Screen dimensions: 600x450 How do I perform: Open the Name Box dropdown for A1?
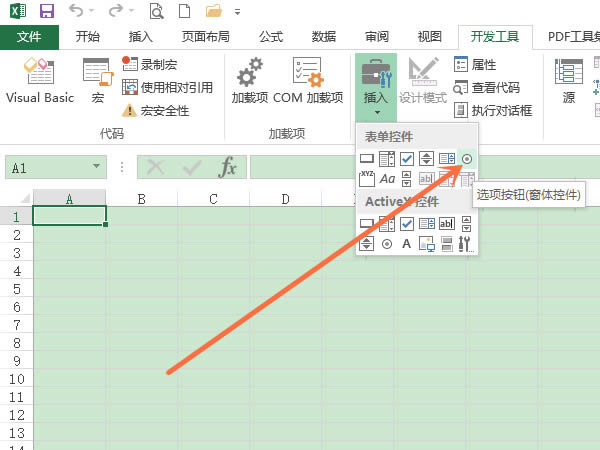click(x=96, y=166)
